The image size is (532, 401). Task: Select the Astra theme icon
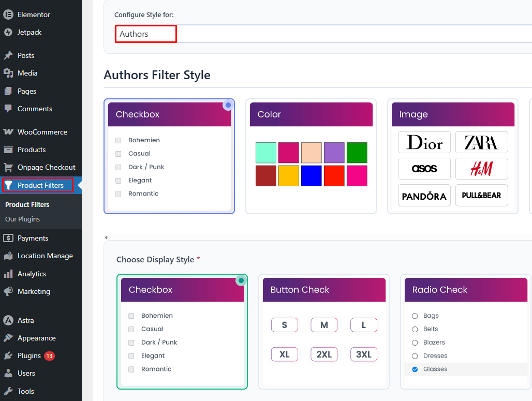tap(8, 320)
